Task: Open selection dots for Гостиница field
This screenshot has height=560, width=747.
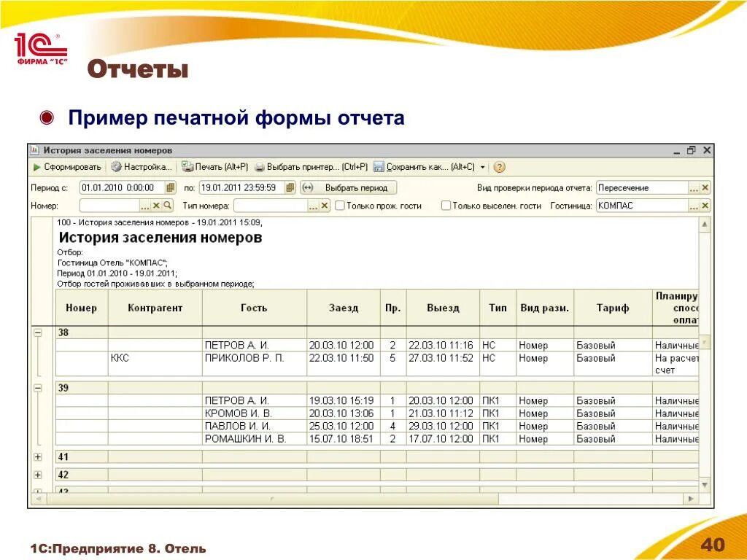Action: pos(694,206)
